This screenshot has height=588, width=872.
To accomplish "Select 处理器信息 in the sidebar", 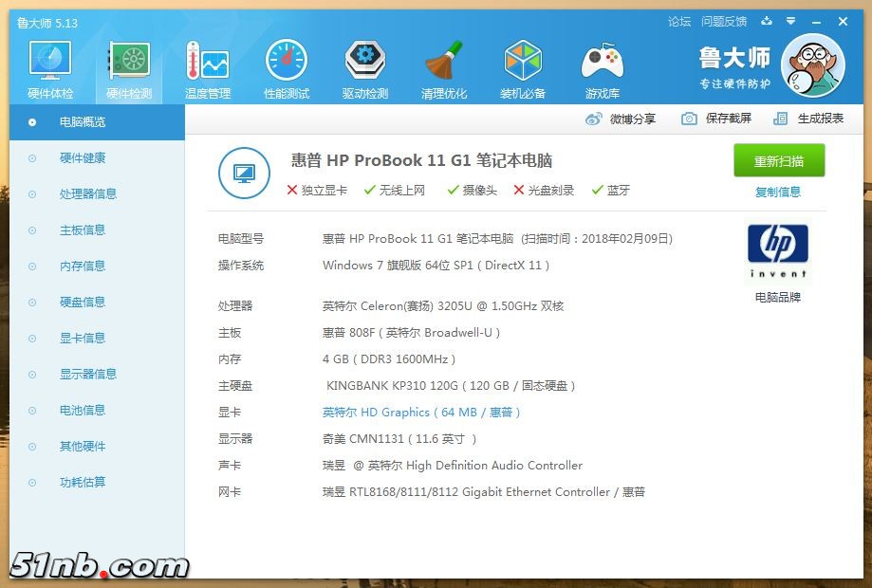I will 88,193.
